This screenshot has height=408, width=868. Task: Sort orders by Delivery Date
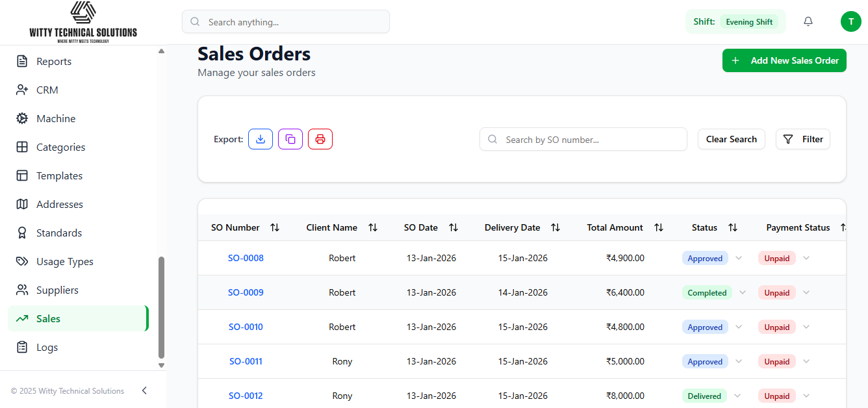tap(555, 227)
